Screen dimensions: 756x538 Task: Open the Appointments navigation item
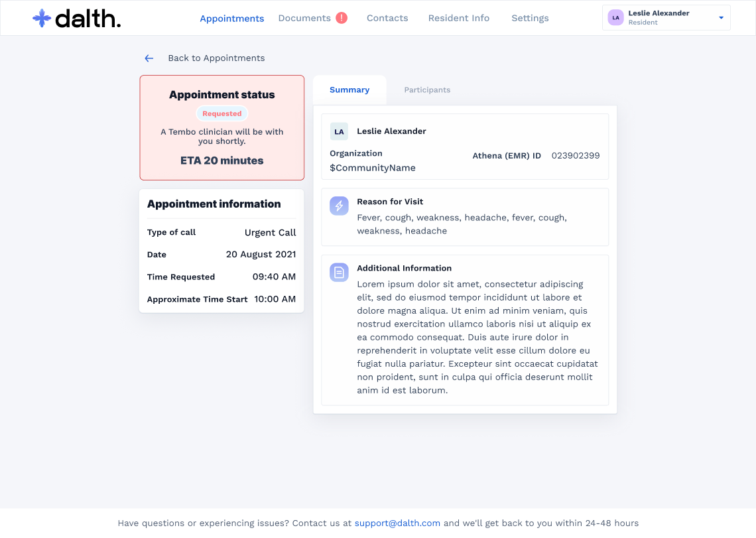click(232, 19)
